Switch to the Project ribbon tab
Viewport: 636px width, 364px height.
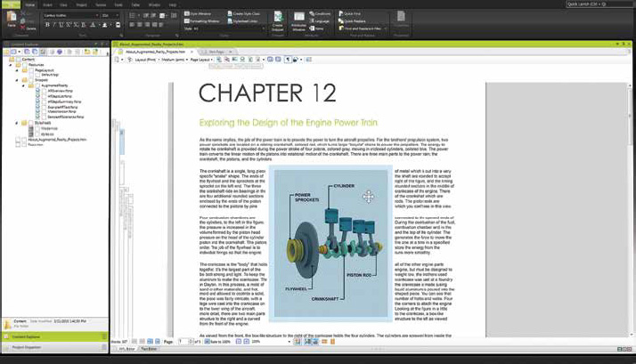point(82,4)
